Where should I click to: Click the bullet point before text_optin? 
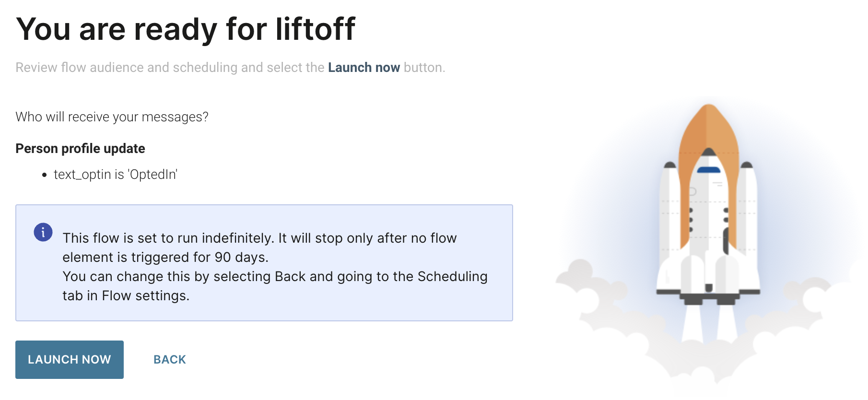tap(45, 175)
